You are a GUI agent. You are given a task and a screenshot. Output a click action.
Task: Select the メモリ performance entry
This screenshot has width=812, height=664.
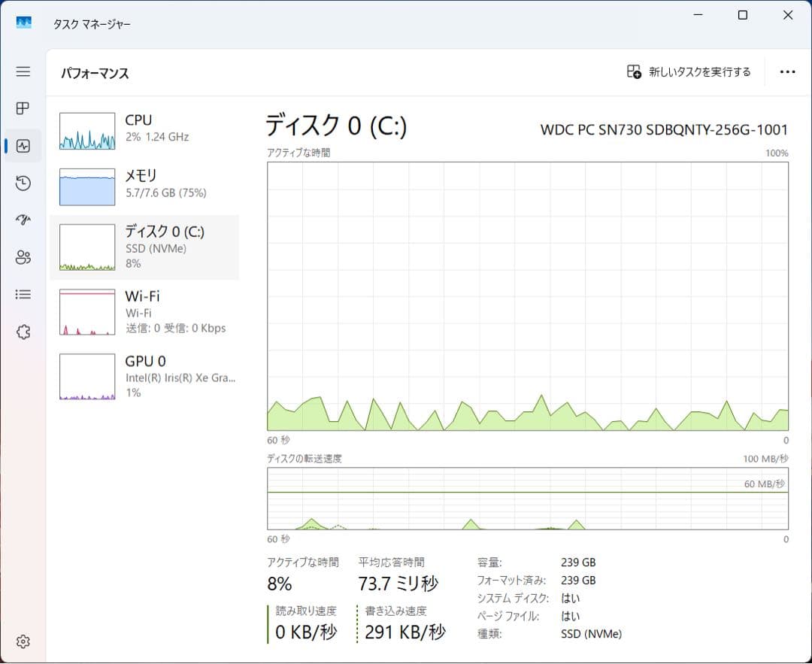tap(143, 183)
